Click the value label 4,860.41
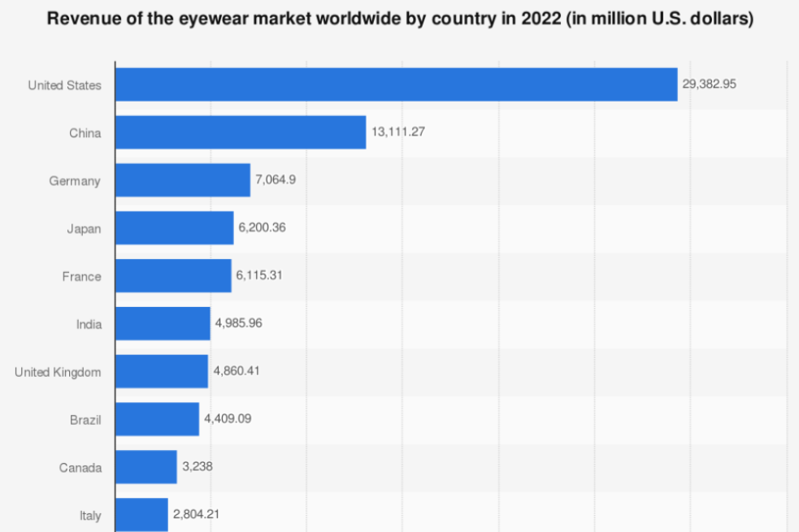Viewport: 799px width, 532px height. pos(237,371)
